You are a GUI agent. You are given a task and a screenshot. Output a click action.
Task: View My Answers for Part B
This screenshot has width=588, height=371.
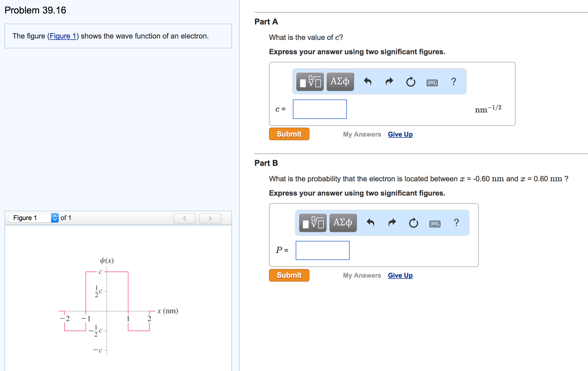pyautogui.click(x=362, y=275)
